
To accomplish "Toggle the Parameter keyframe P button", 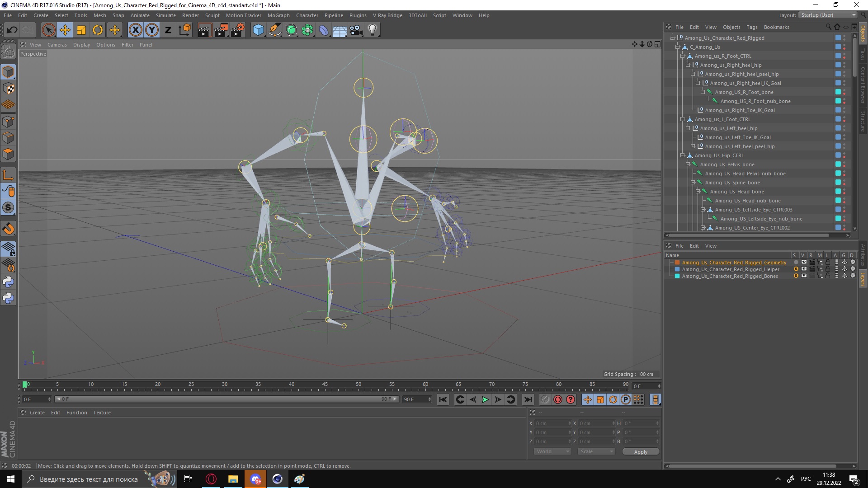I will coord(626,399).
